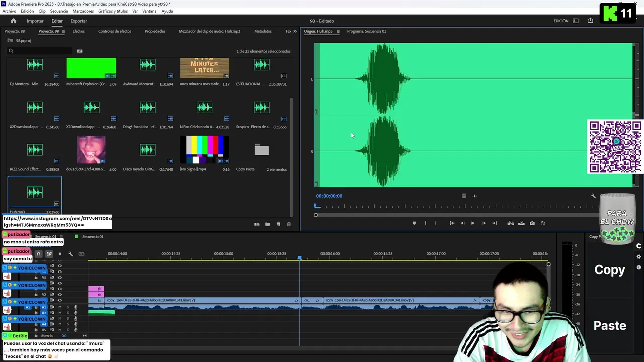Click drag video only icon

click(464, 196)
